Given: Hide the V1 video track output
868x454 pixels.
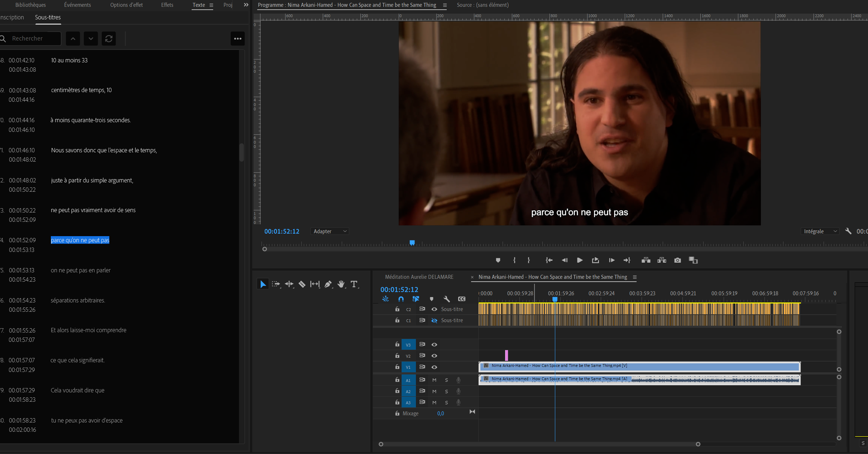Looking at the screenshot, I should tap(434, 367).
